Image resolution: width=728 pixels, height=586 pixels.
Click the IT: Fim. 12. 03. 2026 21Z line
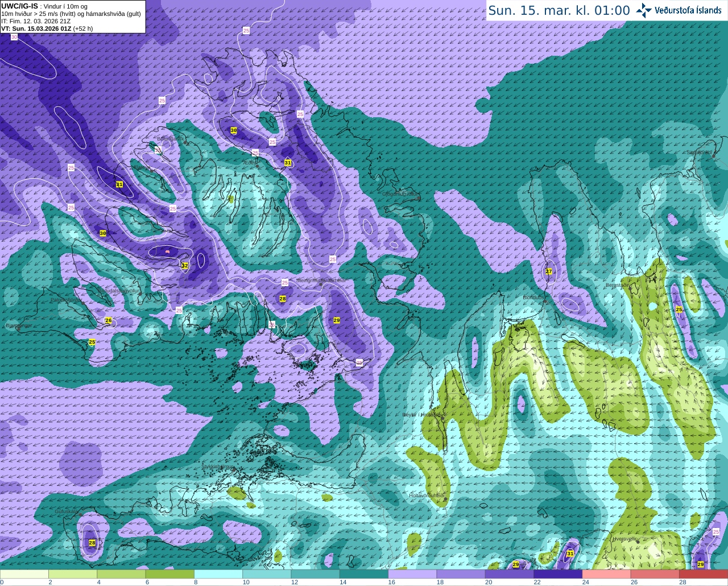[x=36, y=21]
